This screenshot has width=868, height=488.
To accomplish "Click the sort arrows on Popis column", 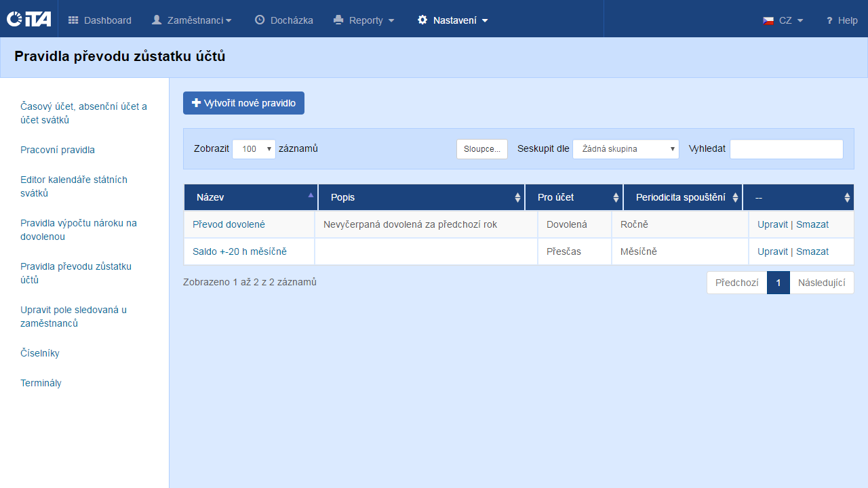I will tap(518, 198).
